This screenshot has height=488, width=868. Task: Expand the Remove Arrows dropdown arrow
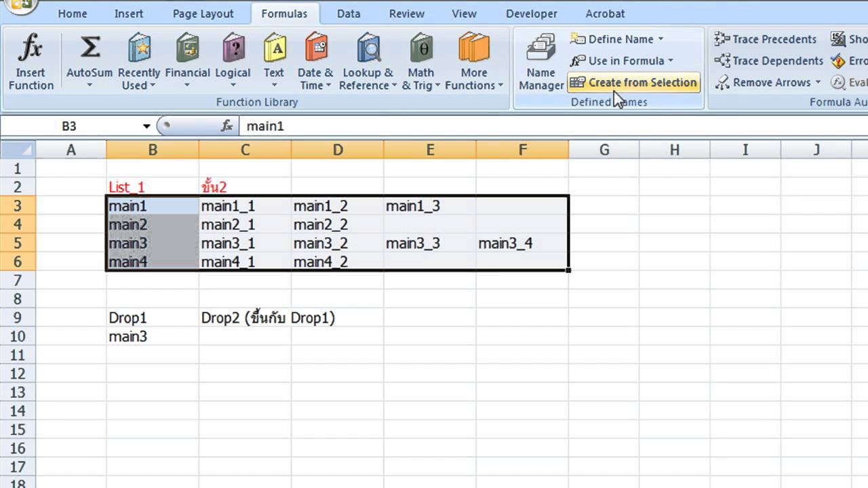[818, 83]
